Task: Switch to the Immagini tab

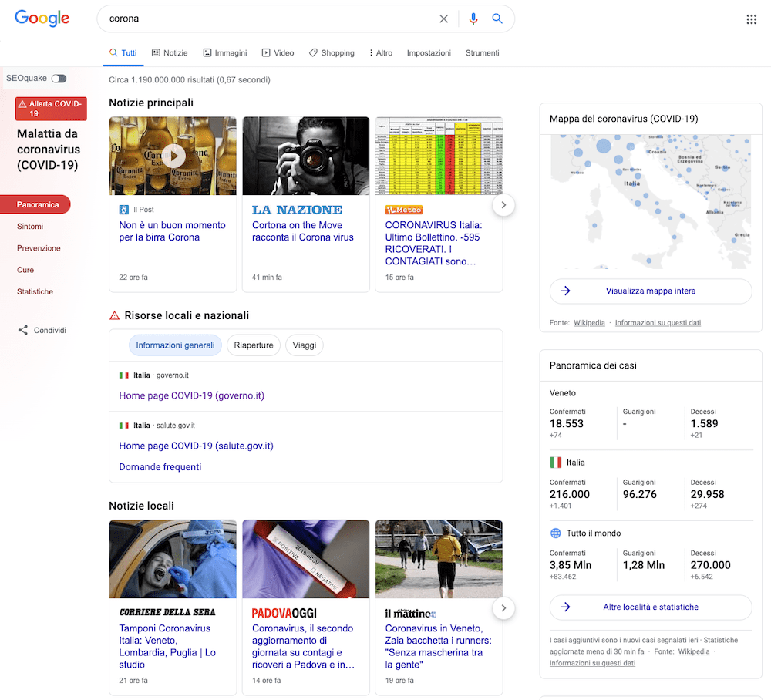Action: click(225, 53)
